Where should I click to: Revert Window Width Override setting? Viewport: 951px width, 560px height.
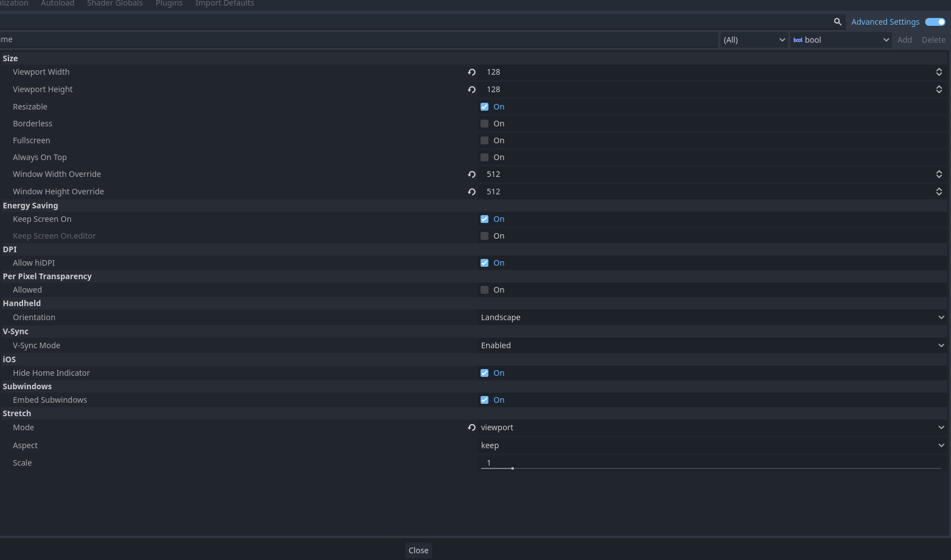coord(472,174)
